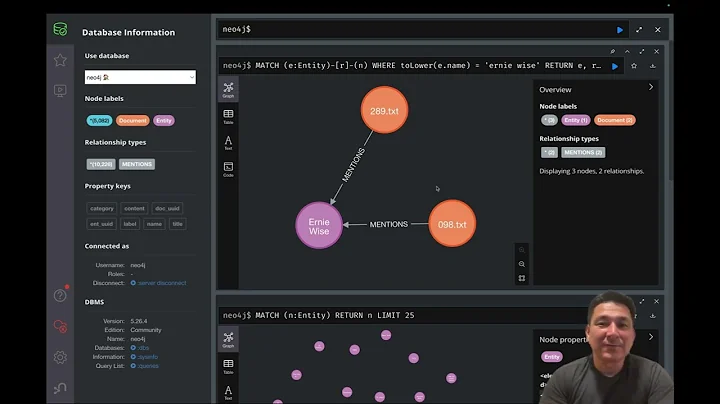Viewport: 720px width, 404px height.
Task: Open the Database Information sidebar icon
Action: 60,29
